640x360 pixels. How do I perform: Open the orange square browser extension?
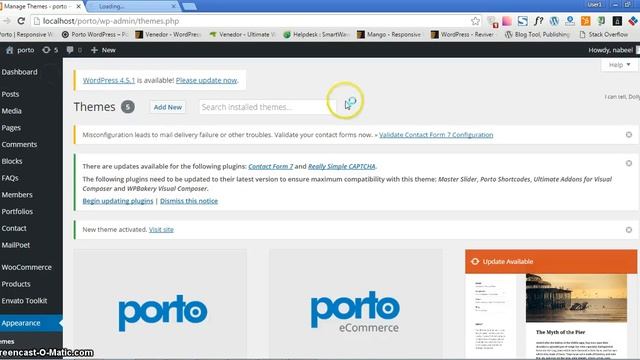coord(586,21)
